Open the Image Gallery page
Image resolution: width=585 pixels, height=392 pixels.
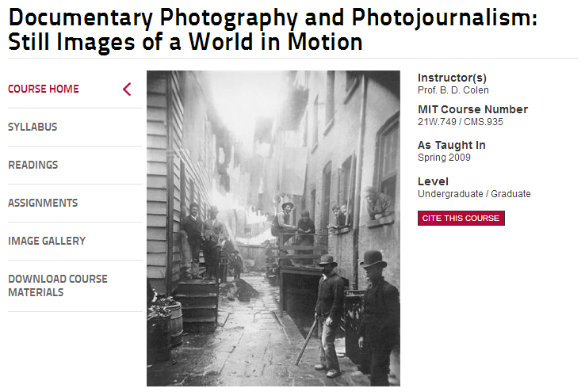click(47, 241)
